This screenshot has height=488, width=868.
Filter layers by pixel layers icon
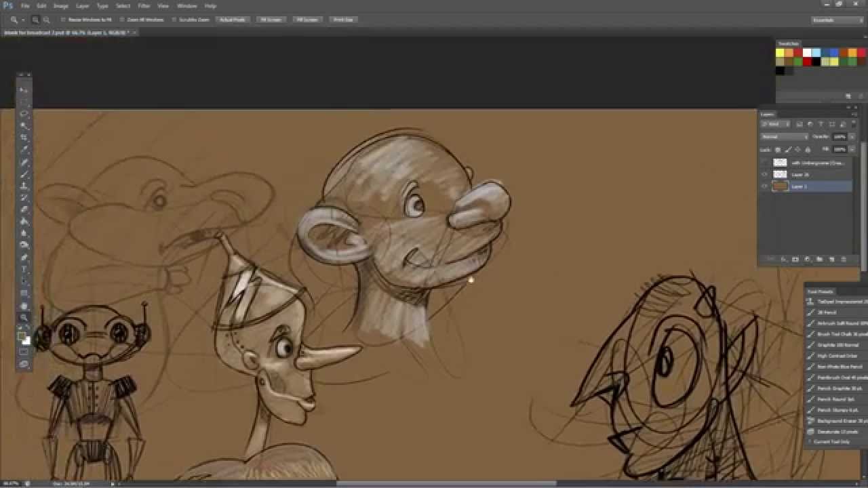click(799, 124)
